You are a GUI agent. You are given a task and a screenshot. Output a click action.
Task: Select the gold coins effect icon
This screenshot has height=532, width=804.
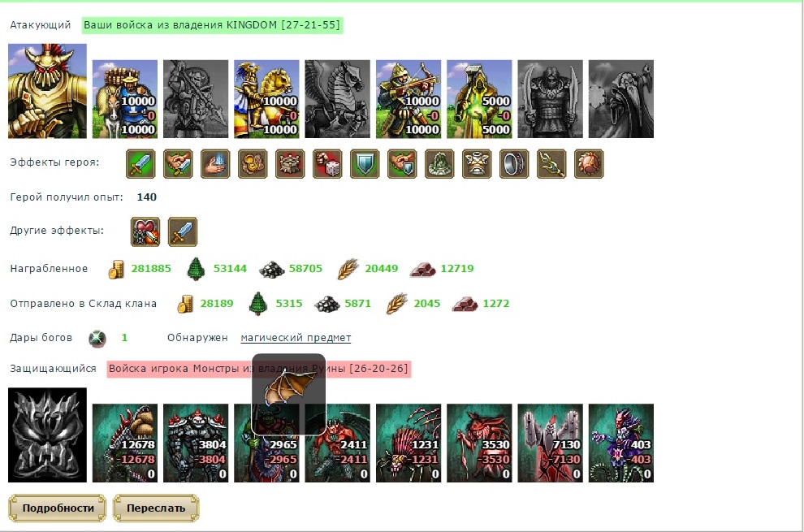pyautogui.click(x=253, y=163)
